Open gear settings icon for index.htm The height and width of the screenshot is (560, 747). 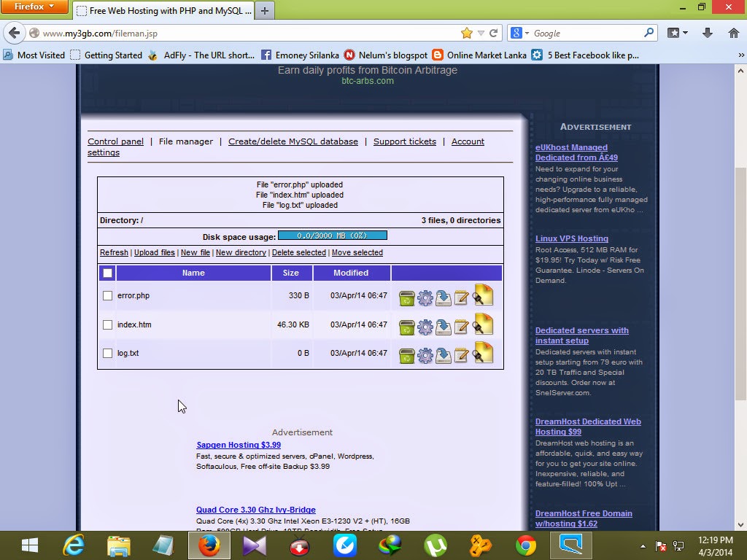point(425,327)
